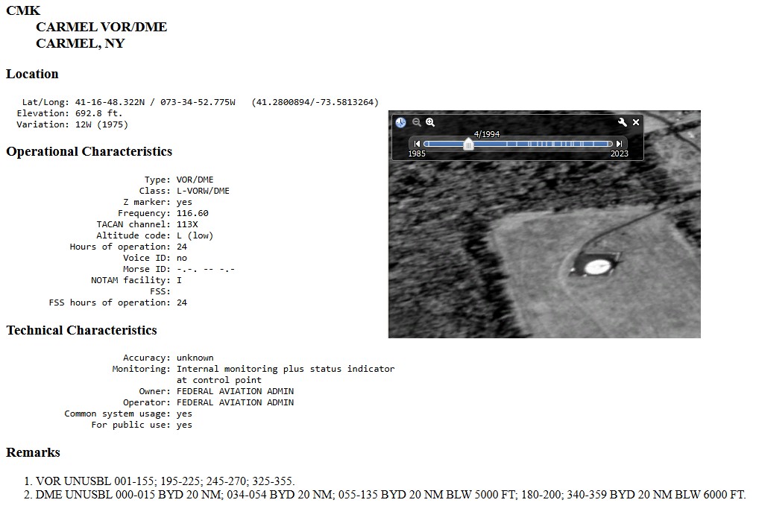Click the 1985 start year label
The width and height of the screenshot is (759, 532).
coord(417,153)
